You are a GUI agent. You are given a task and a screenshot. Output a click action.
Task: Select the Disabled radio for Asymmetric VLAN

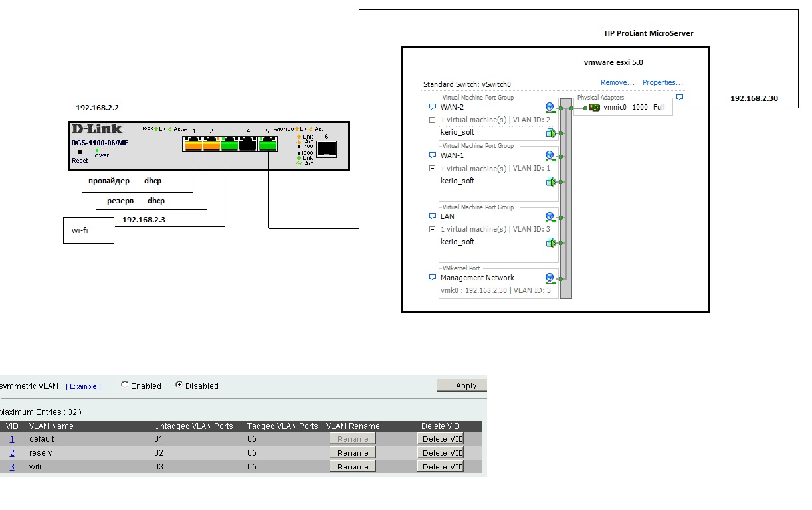click(179, 385)
